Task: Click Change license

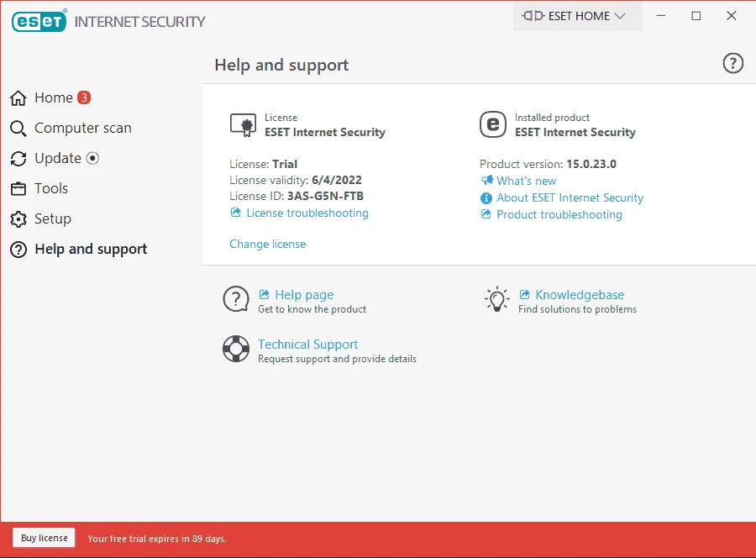Action: tap(268, 244)
